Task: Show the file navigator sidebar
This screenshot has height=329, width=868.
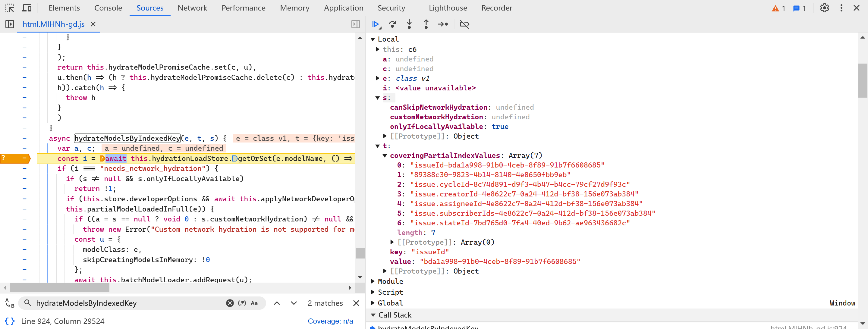Action: coord(10,24)
